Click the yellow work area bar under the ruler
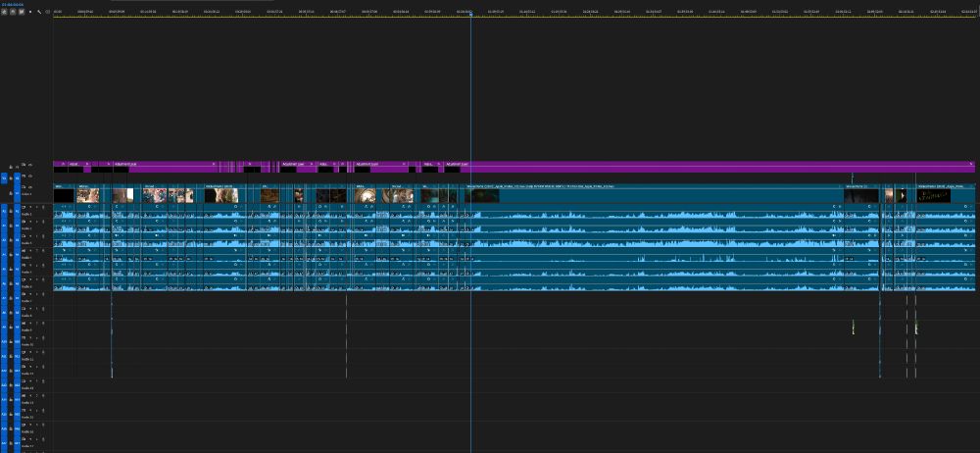 click(514, 17)
